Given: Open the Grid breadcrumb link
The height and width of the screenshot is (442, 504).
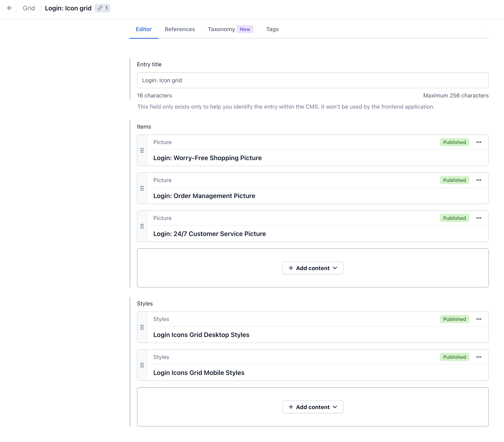Looking at the screenshot, I should [29, 8].
